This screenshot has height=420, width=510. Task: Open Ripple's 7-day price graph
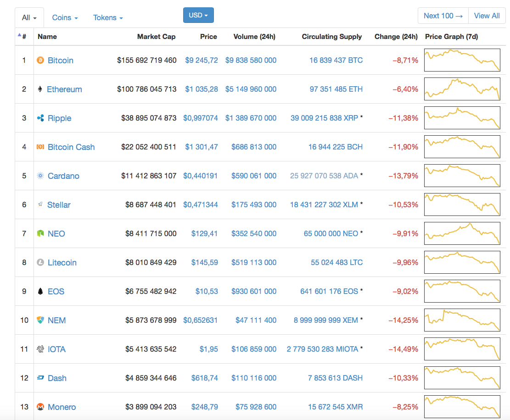coord(462,118)
